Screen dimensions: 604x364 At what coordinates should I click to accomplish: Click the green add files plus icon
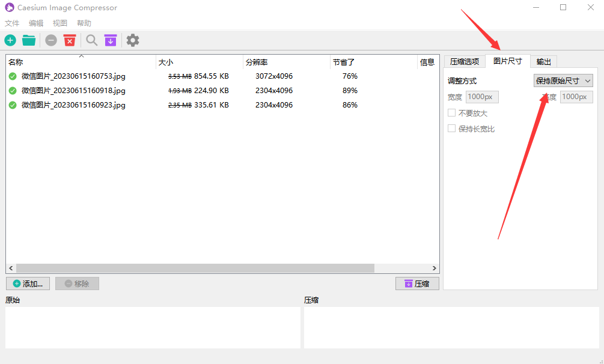tap(10, 40)
